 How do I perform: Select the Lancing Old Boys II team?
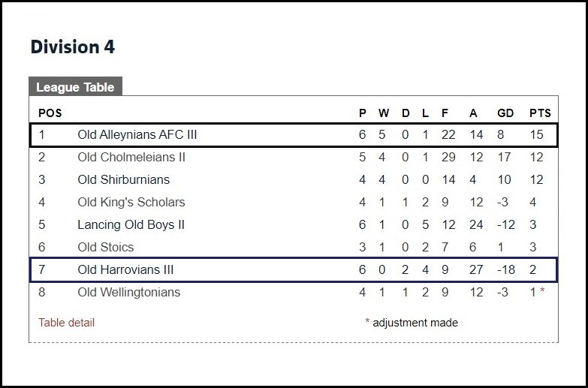(x=131, y=224)
